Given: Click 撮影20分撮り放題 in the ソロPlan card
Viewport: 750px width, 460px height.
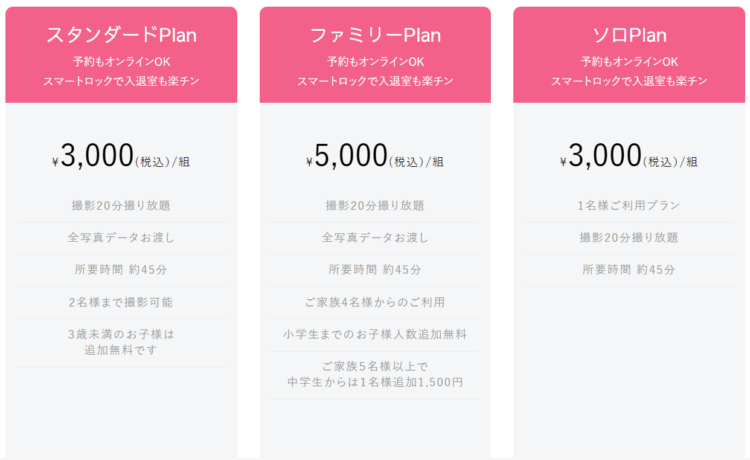Looking at the screenshot, I should tap(629, 238).
